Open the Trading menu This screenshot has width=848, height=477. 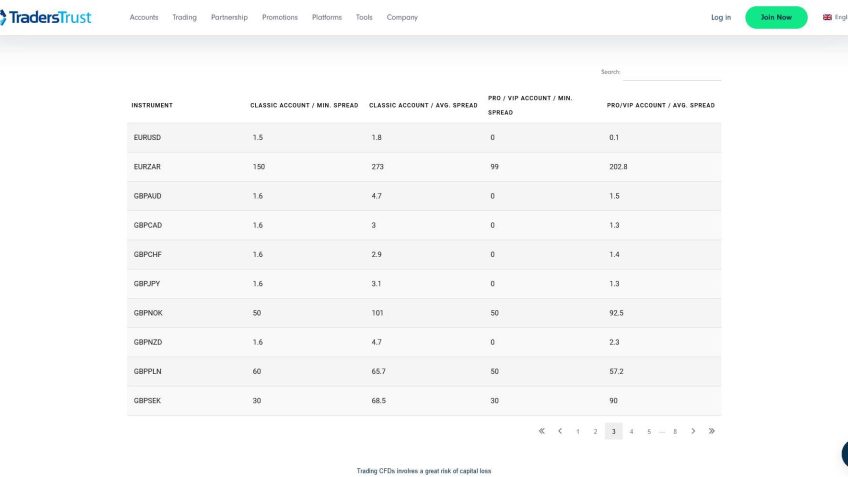click(x=184, y=18)
